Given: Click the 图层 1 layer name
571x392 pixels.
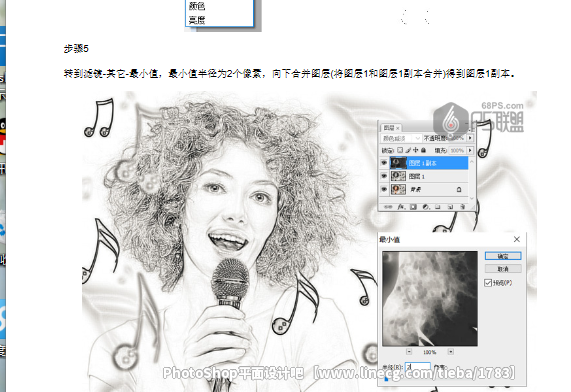Looking at the screenshot, I should 417,176.
